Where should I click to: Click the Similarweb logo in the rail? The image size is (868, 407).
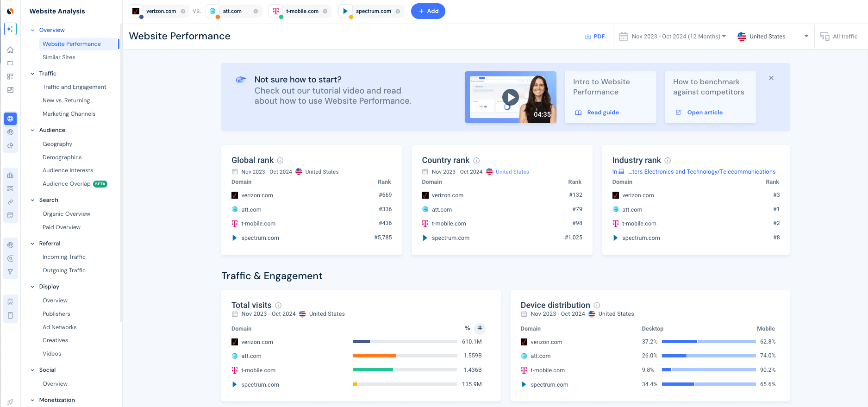point(10,11)
